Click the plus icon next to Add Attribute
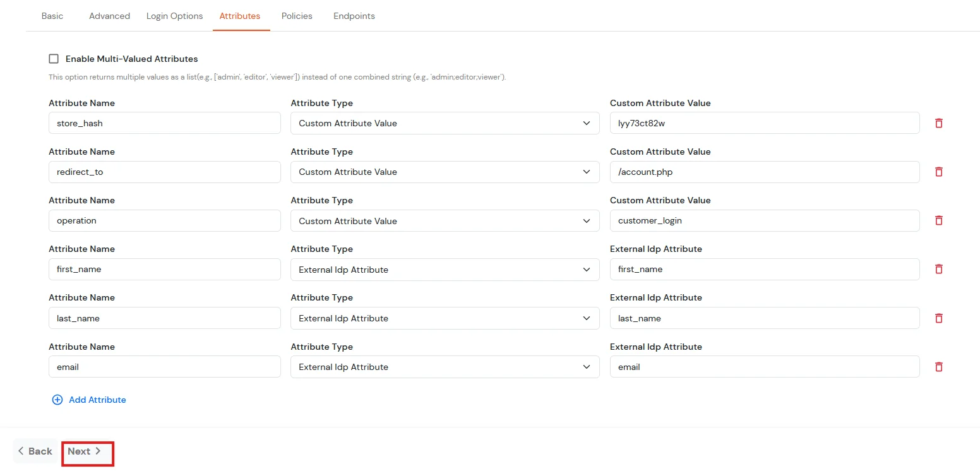Image resolution: width=980 pixels, height=471 pixels. point(57,400)
